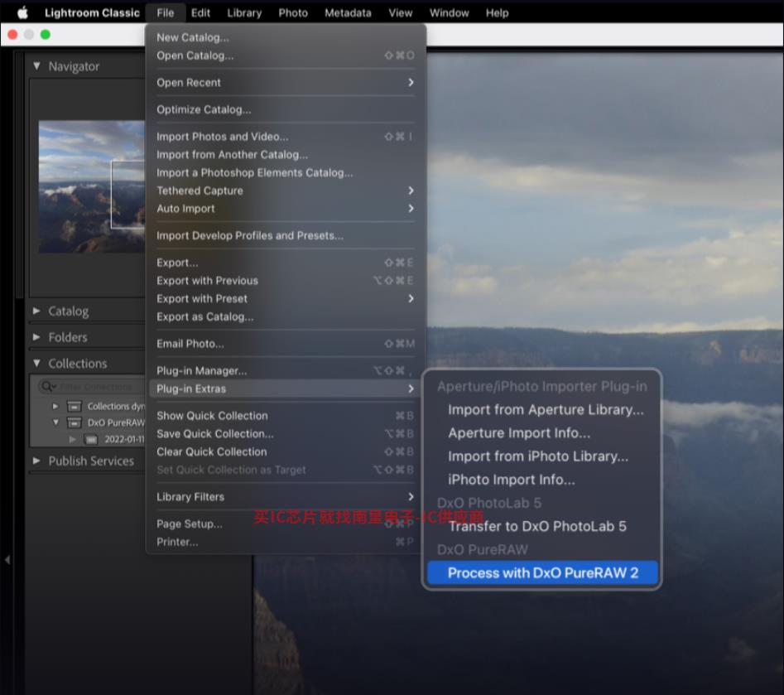Open the Help menu
The width and height of the screenshot is (784, 695).
click(497, 13)
